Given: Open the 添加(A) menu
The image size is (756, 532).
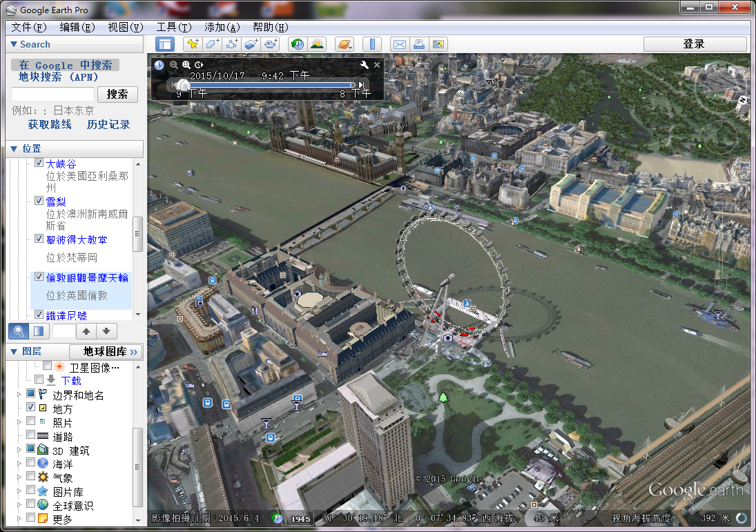Looking at the screenshot, I should (x=222, y=28).
